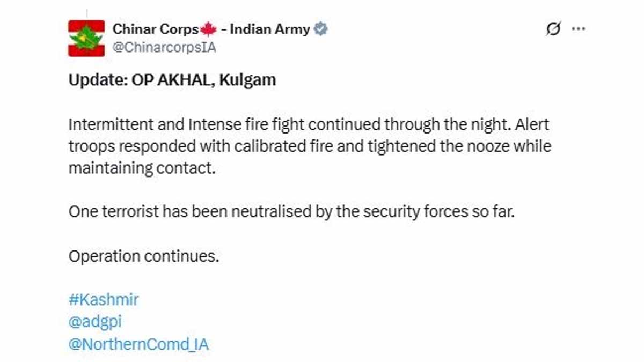Click the green chinar leaf in the profile picture
644x362 pixels.
pyautogui.click(x=87, y=38)
